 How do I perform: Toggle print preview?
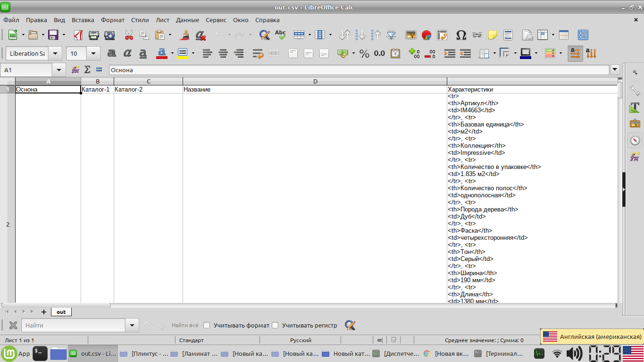click(109, 35)
